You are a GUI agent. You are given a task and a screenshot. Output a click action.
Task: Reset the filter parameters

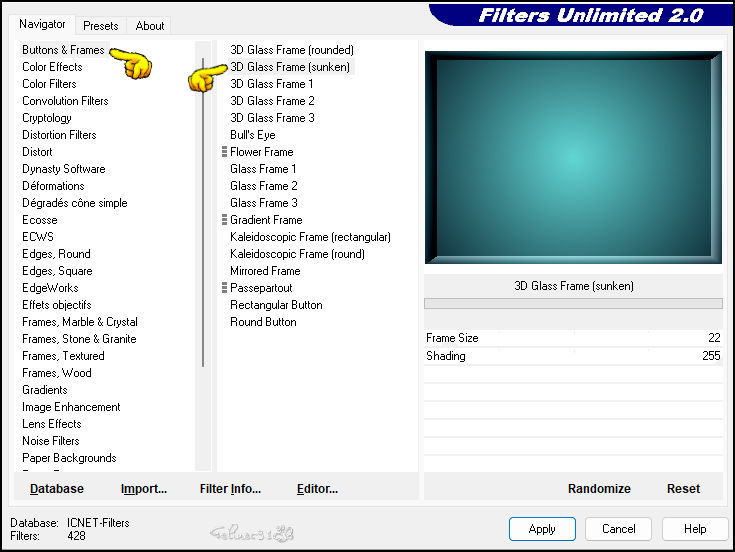click(x=683, y=489)
